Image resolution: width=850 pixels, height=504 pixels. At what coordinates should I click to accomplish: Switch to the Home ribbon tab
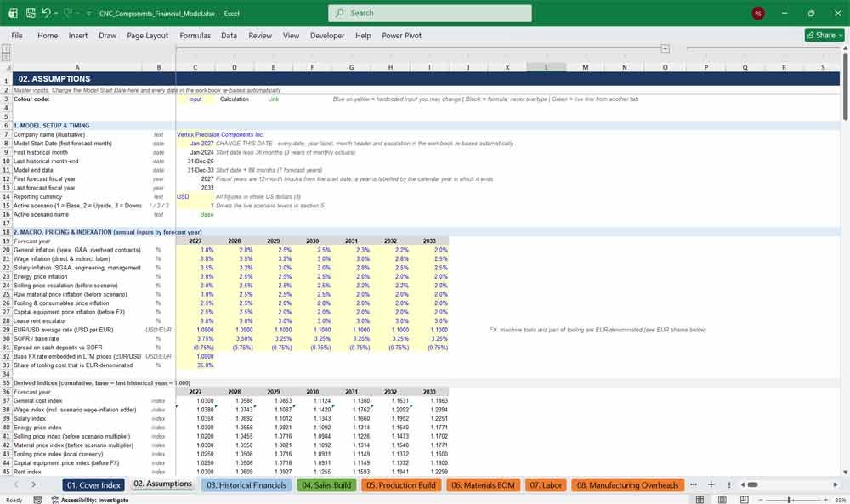pyautogui.click(x=48, y=35)
